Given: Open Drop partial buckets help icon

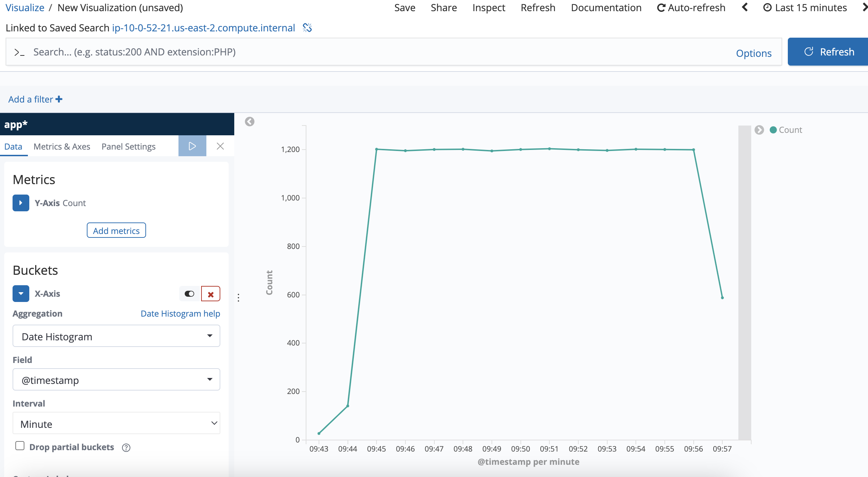Looking at the screenshot, I should [x=126, y=448].
